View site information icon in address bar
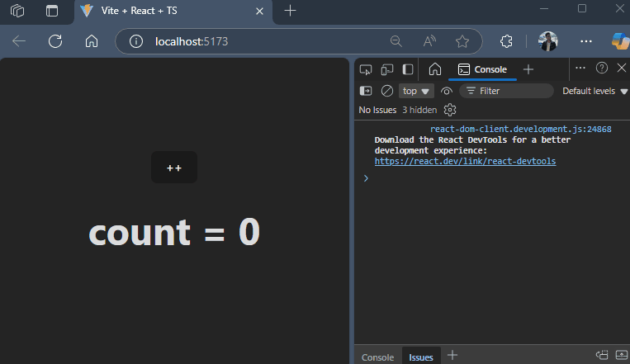 tap(135, 41)
